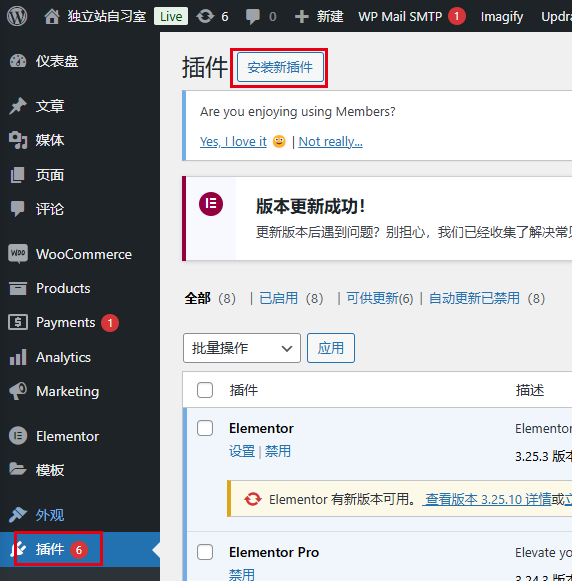The width and height of the screenshot is (572, 581).
Task: Click the Elementor logo in update notice
Action: point(211,204)
